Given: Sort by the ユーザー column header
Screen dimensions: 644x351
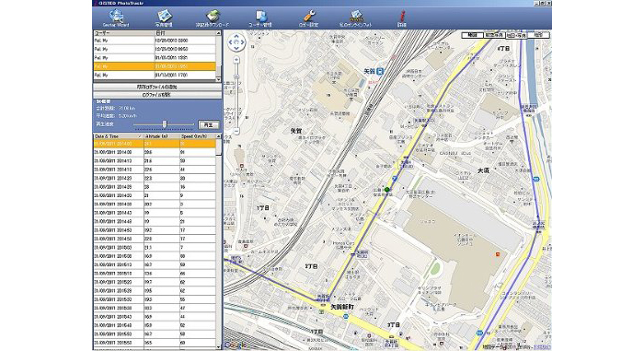Looking at the screenshot, I should tap(123, 33).
